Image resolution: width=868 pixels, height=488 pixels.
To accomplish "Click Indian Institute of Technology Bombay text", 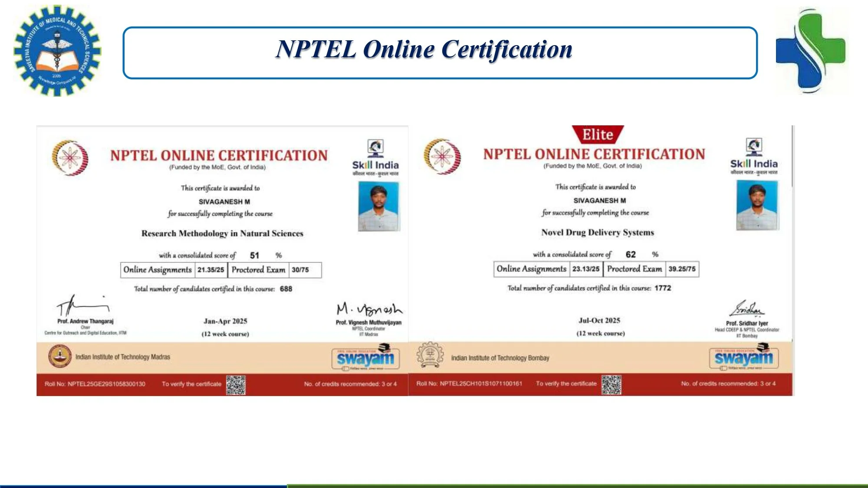I will click(500, 358).
